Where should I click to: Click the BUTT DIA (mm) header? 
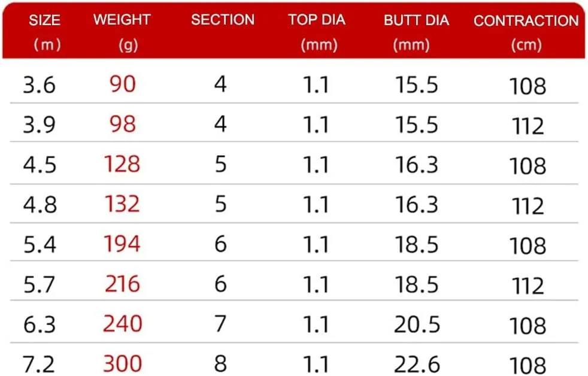point(416,32)
